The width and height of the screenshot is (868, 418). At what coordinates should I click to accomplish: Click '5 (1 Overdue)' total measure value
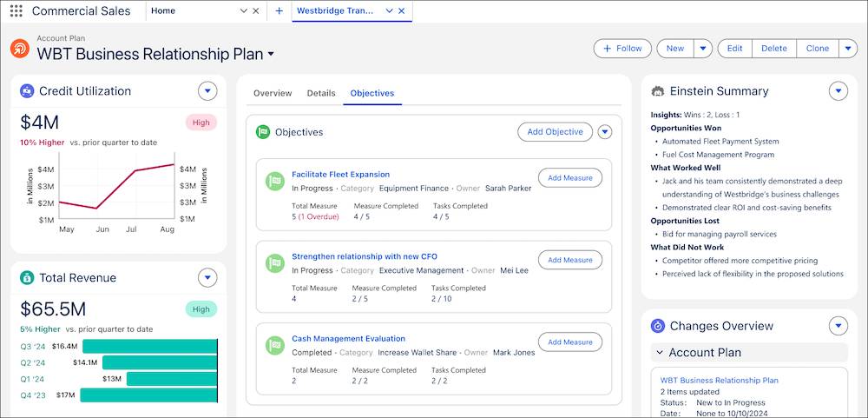coord(315,216)
